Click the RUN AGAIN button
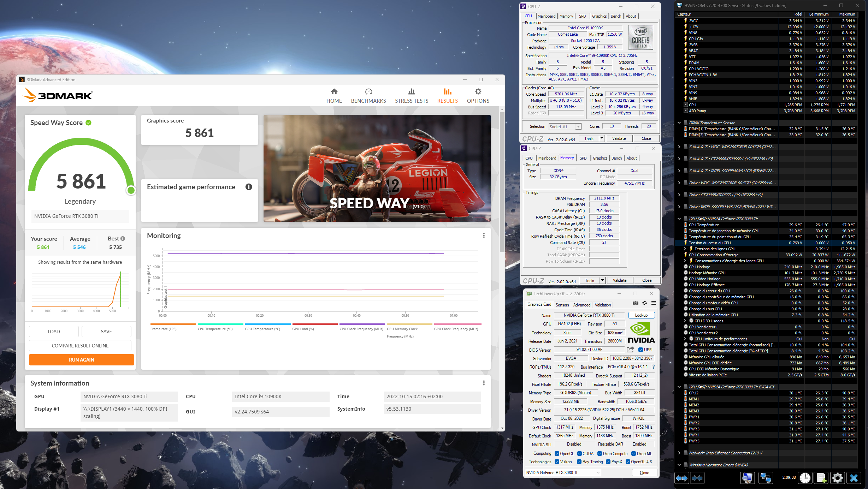Viewport: 868px width, 489px height. pos(82,360)
